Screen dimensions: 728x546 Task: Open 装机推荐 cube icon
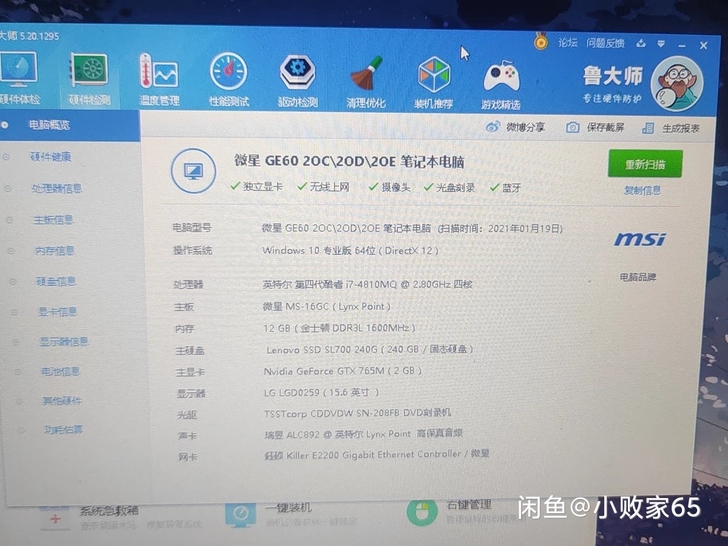434,83
